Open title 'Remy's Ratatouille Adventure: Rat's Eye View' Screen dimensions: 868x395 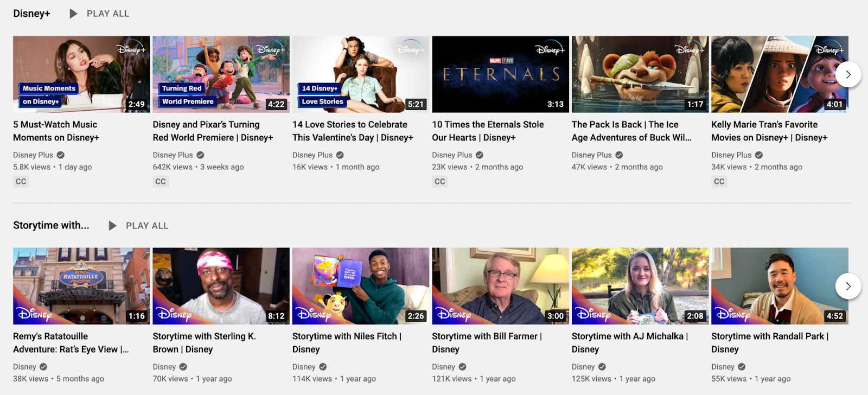click(x=71, y=343)
